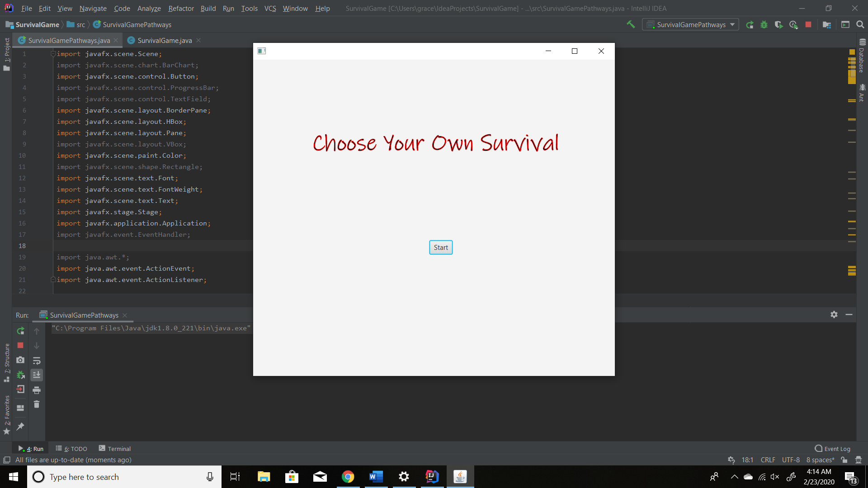The width and height of the screenshot is (868, 488).
Task: Toggle the Pin Tab icon in Run panel
Action: pyautogui.click(x=20, y=426)
